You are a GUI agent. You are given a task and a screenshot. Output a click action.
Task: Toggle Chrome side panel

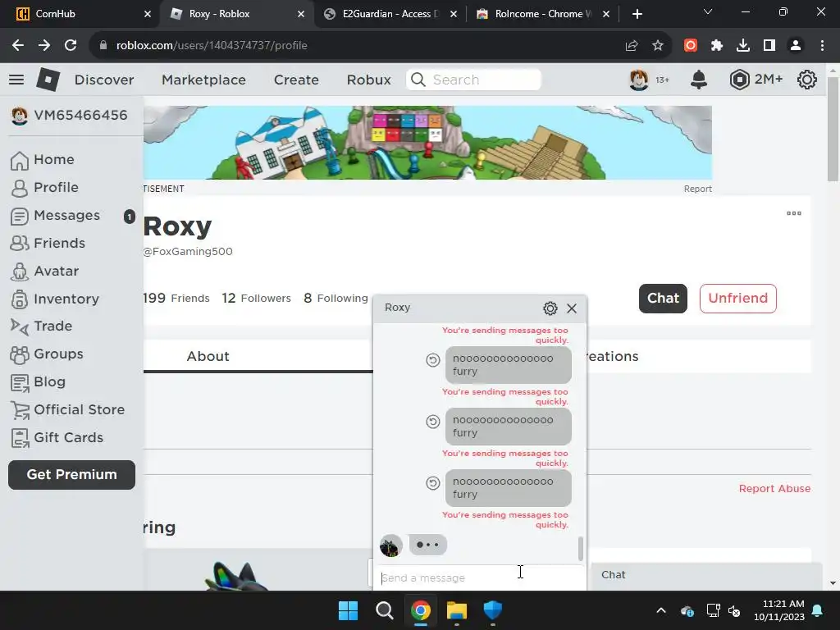click(769, 46)
